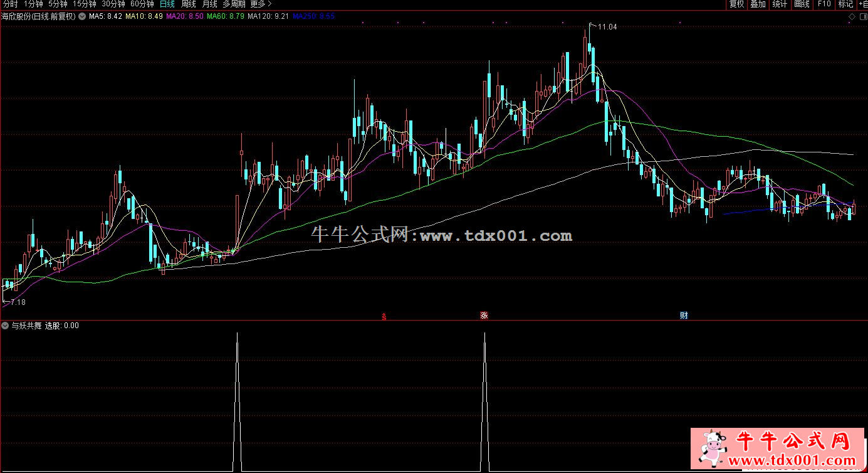868x473 pixels.
Task: Click the MA120: 9.21 label
Action: (268, 16)
